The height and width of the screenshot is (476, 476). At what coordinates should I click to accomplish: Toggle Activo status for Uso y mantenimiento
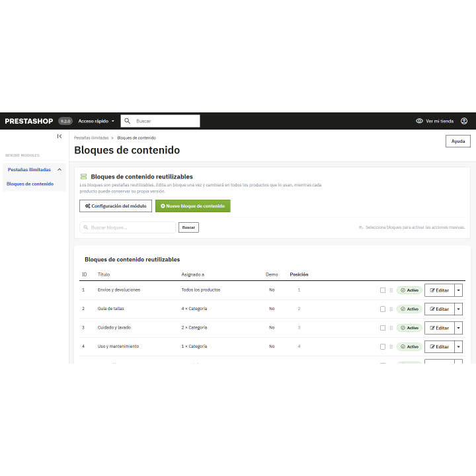409,346
